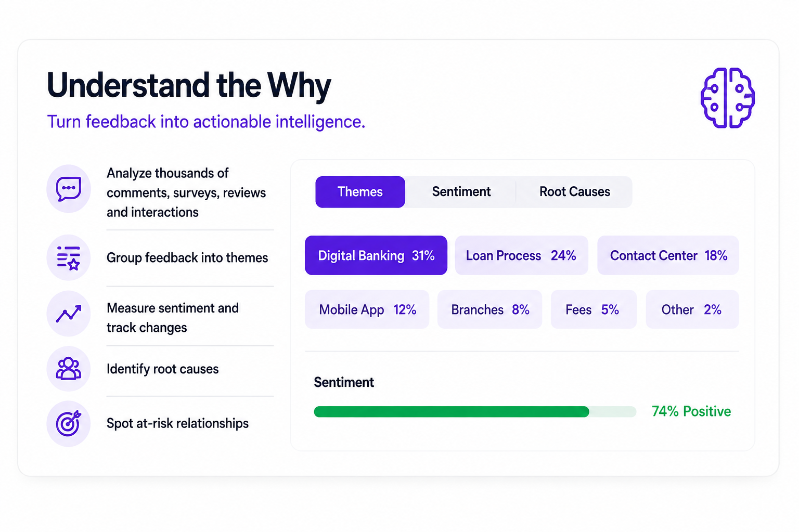Pick the Fees 5% theme chip
Viewport: 799px width, 532px height.
click(x=594, y=309)
